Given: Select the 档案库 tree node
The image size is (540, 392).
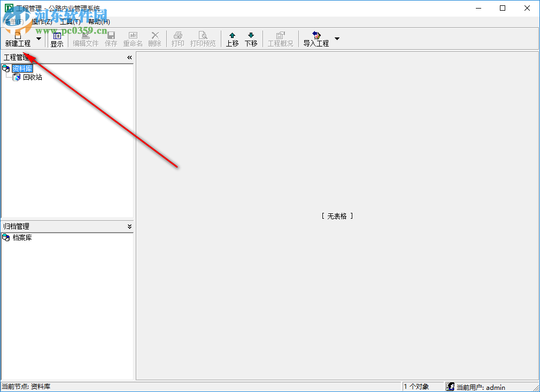Looking at the screenshot, I should click(22, 237).
